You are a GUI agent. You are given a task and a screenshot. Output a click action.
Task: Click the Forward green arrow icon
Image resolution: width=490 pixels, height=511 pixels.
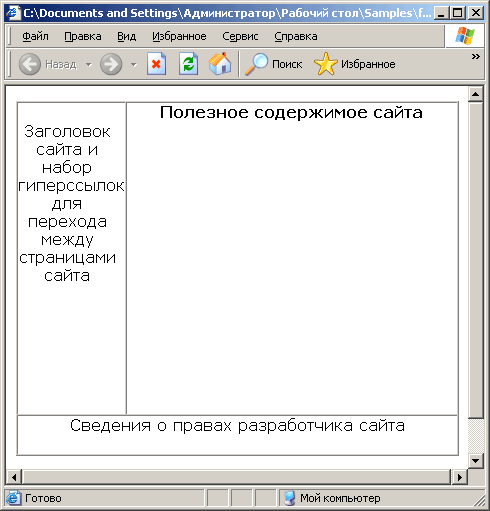coord(111,64)
